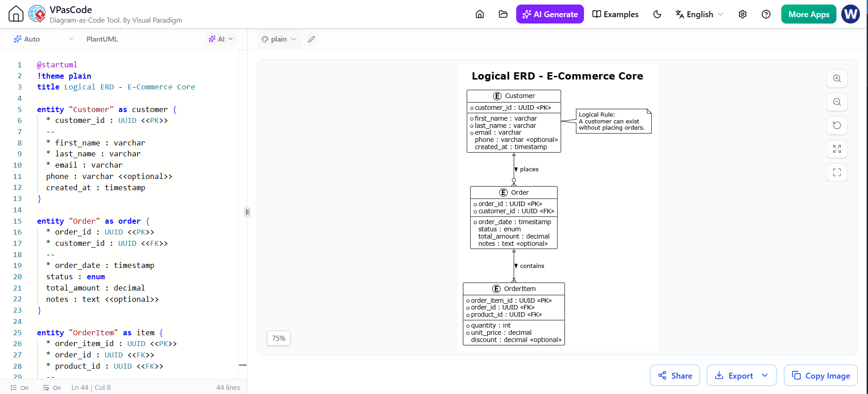Click the splitter handle between editor and preview
Image resolution: width=868 pixels, height=394 pixels.
pos(247,212)
